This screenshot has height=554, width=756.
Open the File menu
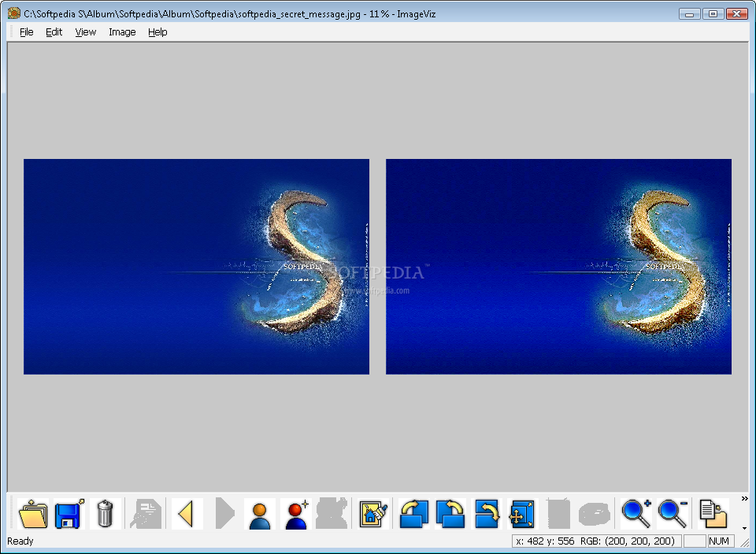coord(27,31)
